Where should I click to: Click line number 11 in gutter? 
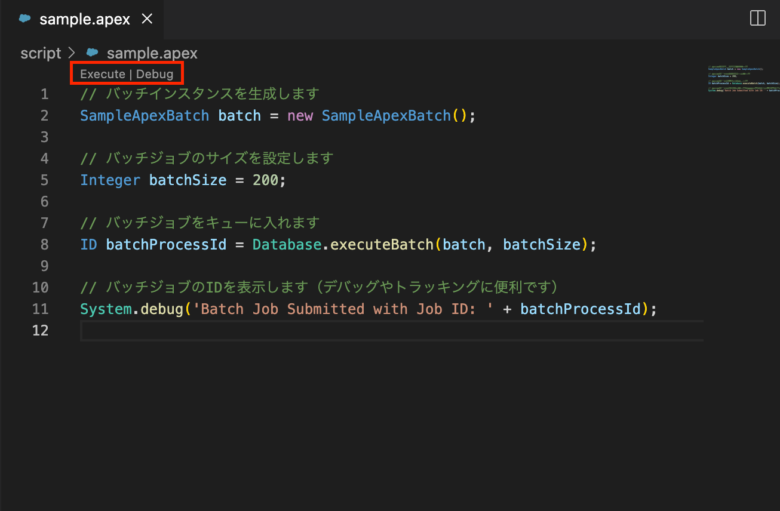[x=40, y=309]
